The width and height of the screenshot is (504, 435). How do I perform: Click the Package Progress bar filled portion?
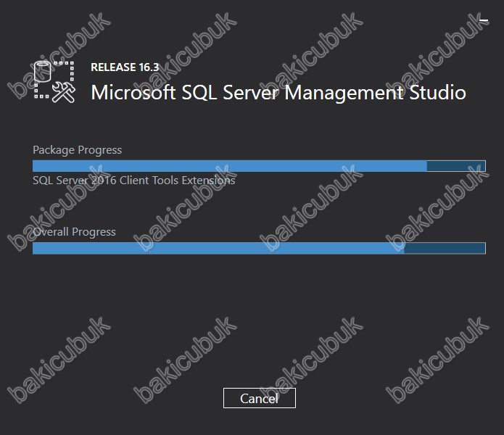230,166
